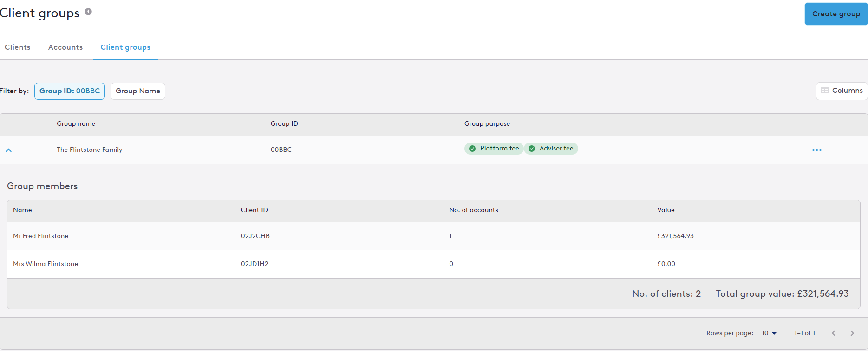Switch to the Clients tab
Image resolution: width=868 pixels, height=351 pixels.
(18, 47)
